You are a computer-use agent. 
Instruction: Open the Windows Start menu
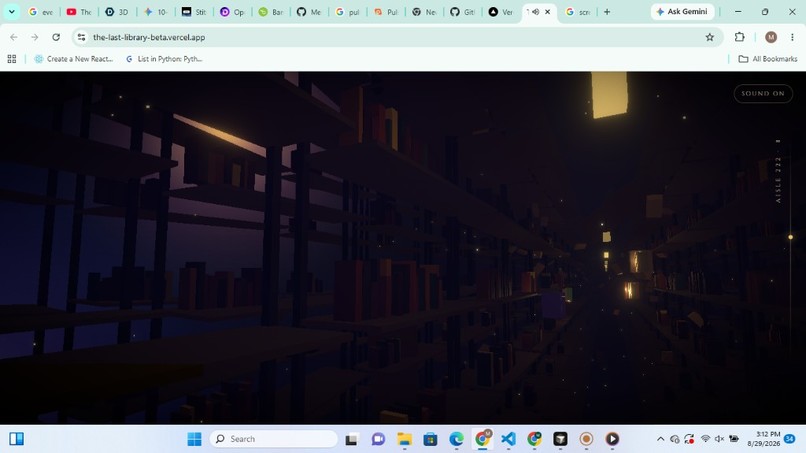coord(194,439)
